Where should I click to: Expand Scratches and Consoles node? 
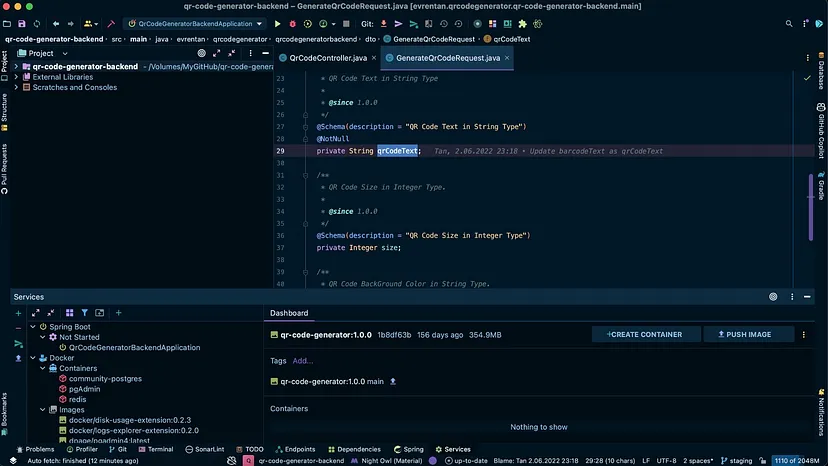pos(16,87)
